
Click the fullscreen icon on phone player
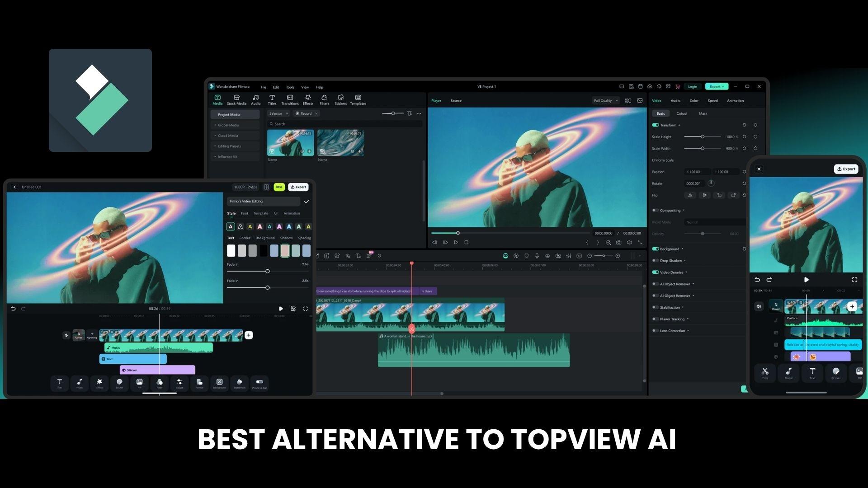[854, 280]
